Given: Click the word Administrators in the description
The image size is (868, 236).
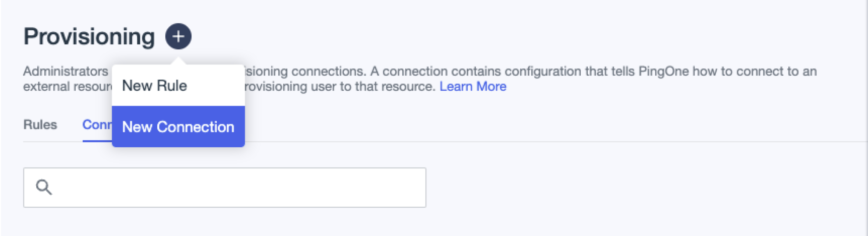Looking at the screenshot, I should tap(66, 71).
